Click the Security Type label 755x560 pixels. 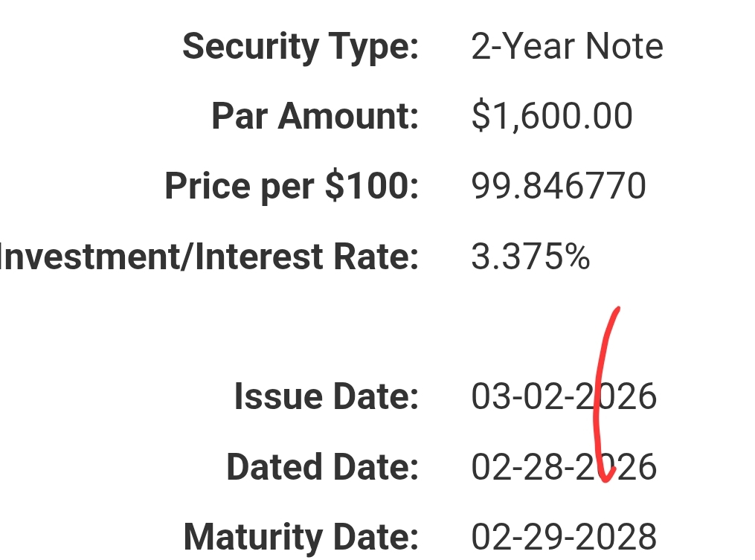click(x=301, y=47)
